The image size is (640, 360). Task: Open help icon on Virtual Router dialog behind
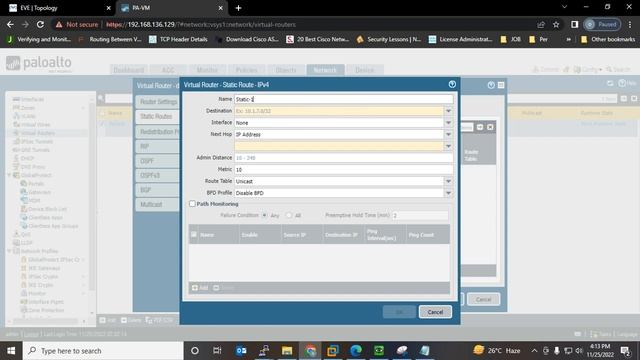coord(491,85)
